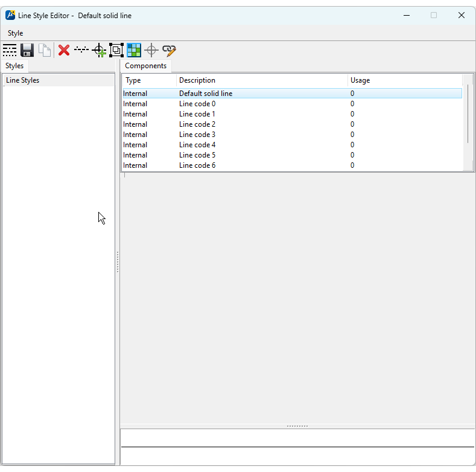This screenshot has width=476, height=472.
Task: Click the vertical splitter between Styles and Components
Action: pyautogui.click(x=118, y=262)
